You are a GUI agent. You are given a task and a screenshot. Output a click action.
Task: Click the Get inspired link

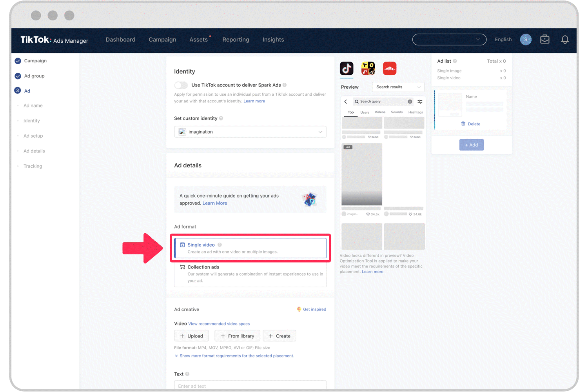point(314,309)
